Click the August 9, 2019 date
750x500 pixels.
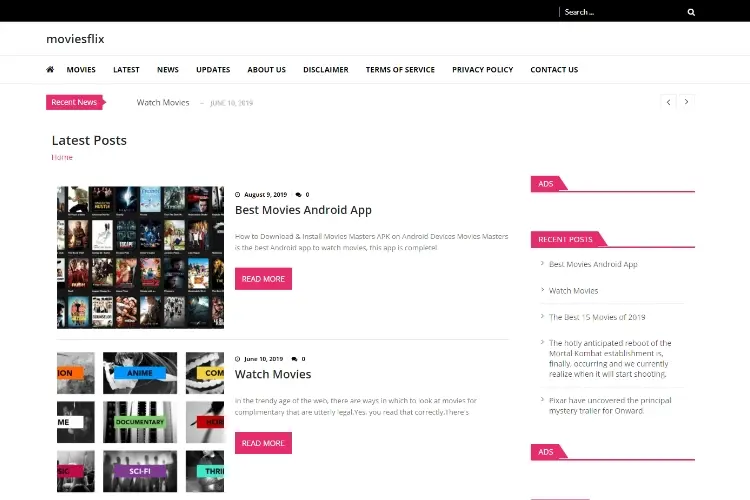pos(265,195)
